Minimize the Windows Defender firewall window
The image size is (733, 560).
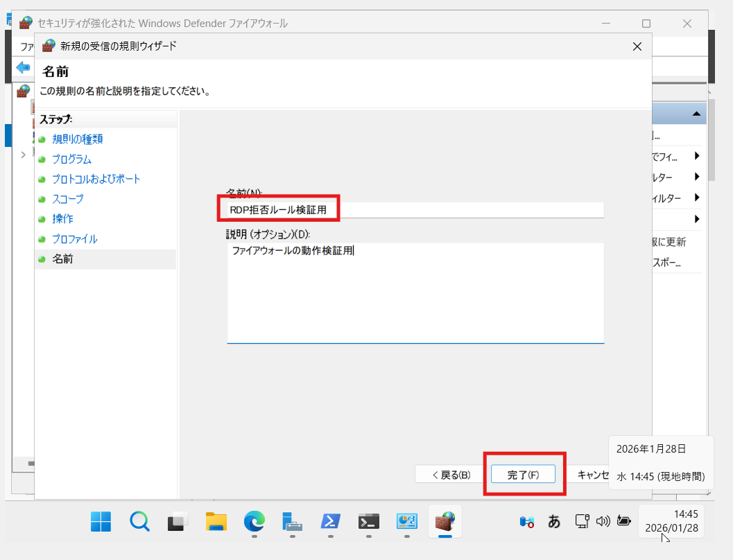(x=606, y=24)
